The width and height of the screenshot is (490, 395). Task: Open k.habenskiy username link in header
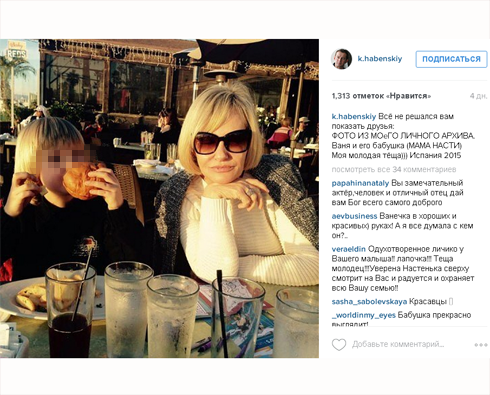tap(380, 59)
